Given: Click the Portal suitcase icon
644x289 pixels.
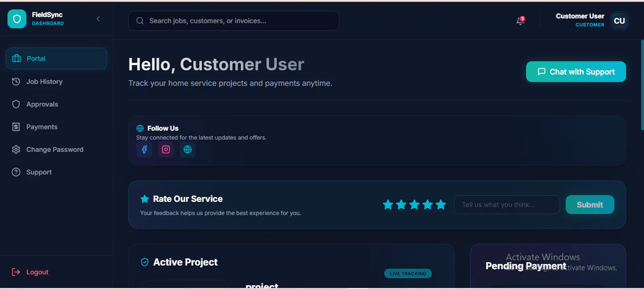Looking at the screenshot, I should tap(17, 58).
